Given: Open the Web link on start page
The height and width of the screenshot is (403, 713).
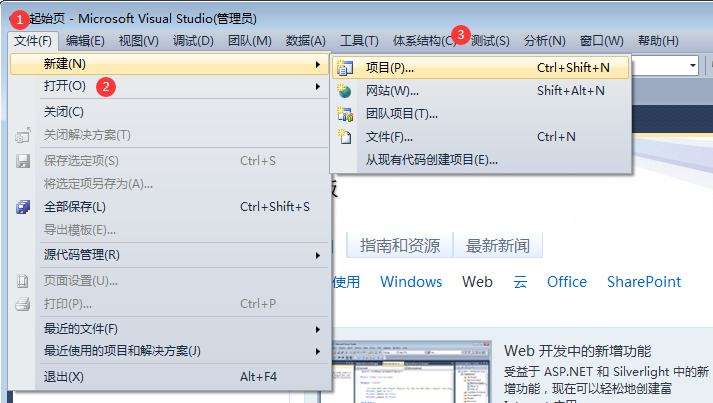Looking at the screenshot, I should tap(477, 282).
